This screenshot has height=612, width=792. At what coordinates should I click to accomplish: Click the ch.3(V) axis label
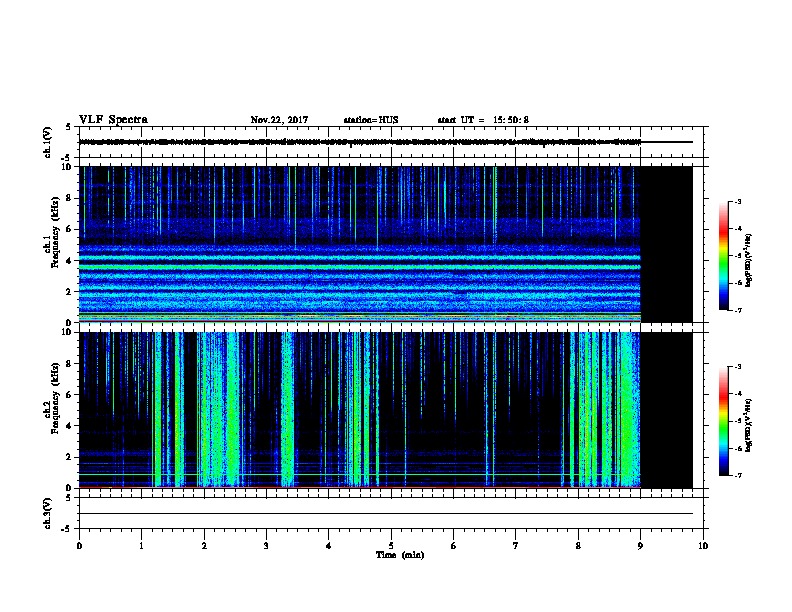(x=48, y=513)
